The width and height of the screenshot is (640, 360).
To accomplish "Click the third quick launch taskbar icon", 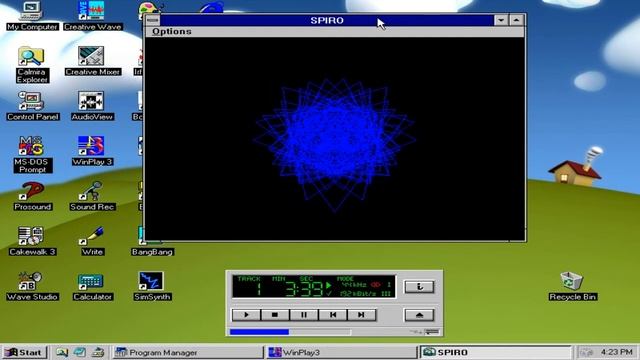I will 98,352.
